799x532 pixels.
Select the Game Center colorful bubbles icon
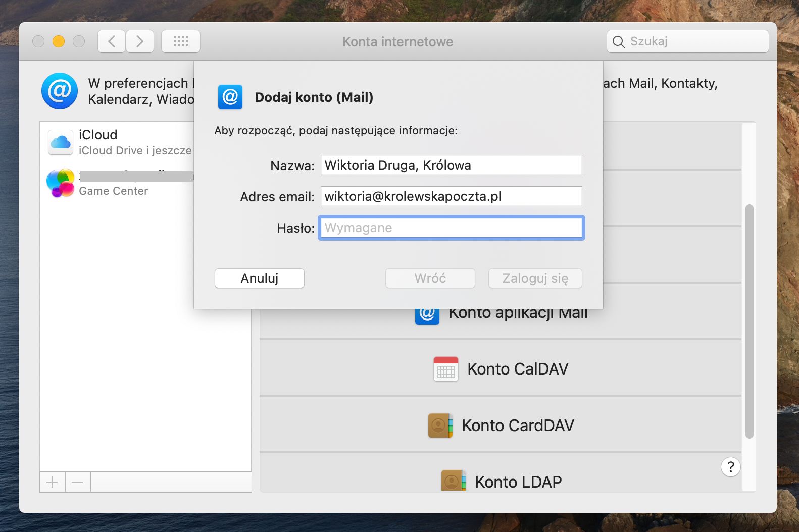point(61,183)
